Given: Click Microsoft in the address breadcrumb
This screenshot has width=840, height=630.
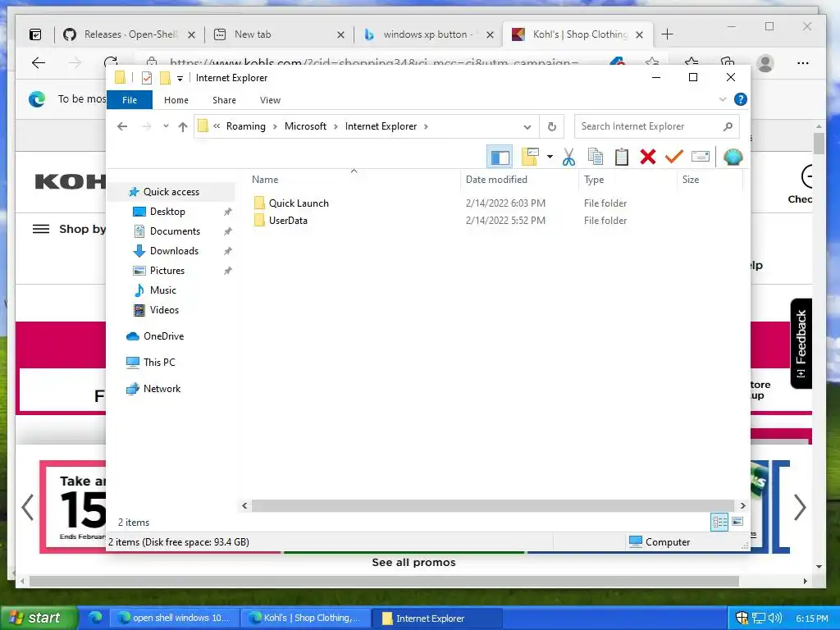Looking at the screenshot, I should (305, 126).
